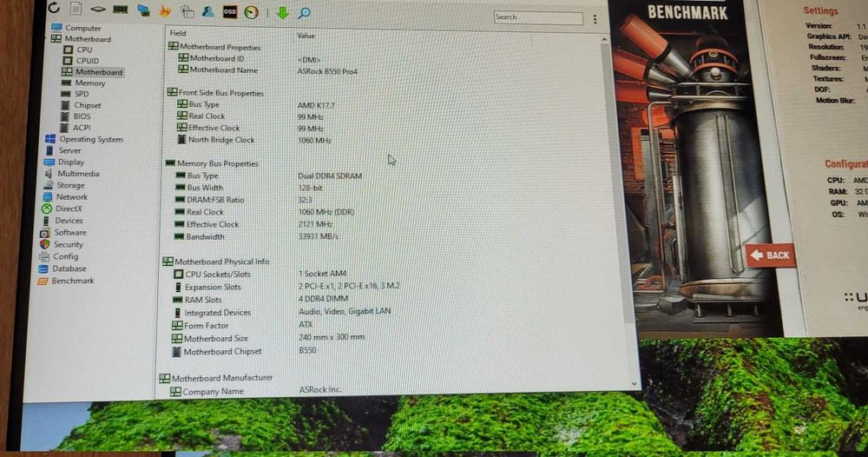Select the highlighted Motherboard sub-item
This screenshot has width=868, height=457.
(x=92, y=71)
